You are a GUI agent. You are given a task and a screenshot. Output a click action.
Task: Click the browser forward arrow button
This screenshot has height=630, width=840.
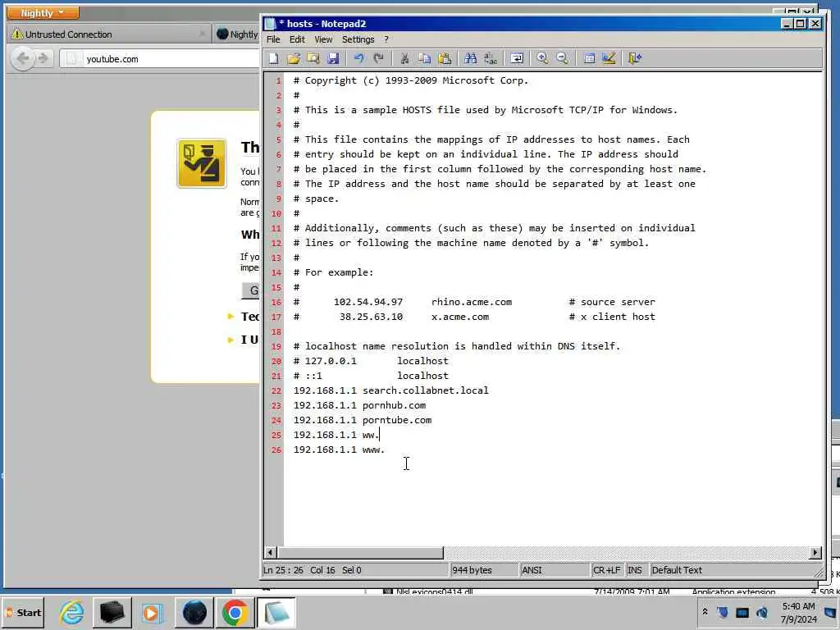pos(43,58)
